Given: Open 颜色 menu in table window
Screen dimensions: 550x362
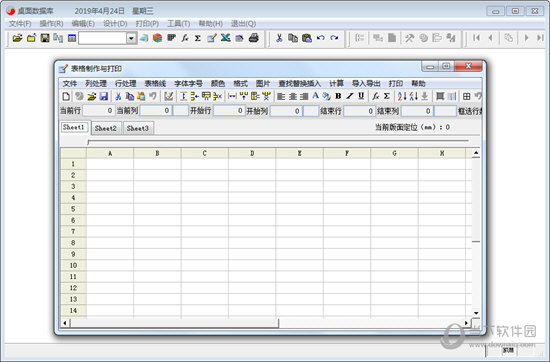Looking at the screenshot, I should tap(217, 83).
